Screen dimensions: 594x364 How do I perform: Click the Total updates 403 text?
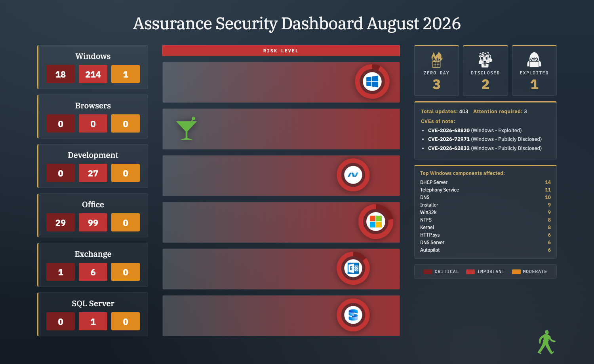[x=444, y=111]
